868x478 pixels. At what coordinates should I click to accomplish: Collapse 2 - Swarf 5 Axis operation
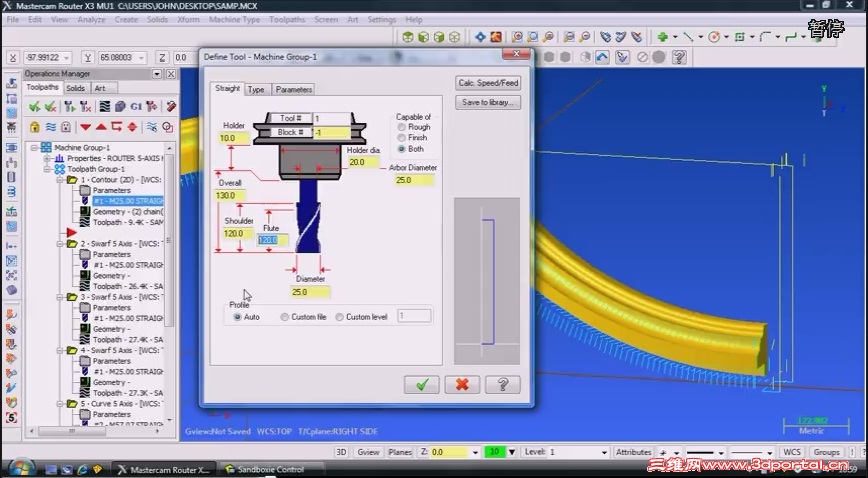point(60,244)
